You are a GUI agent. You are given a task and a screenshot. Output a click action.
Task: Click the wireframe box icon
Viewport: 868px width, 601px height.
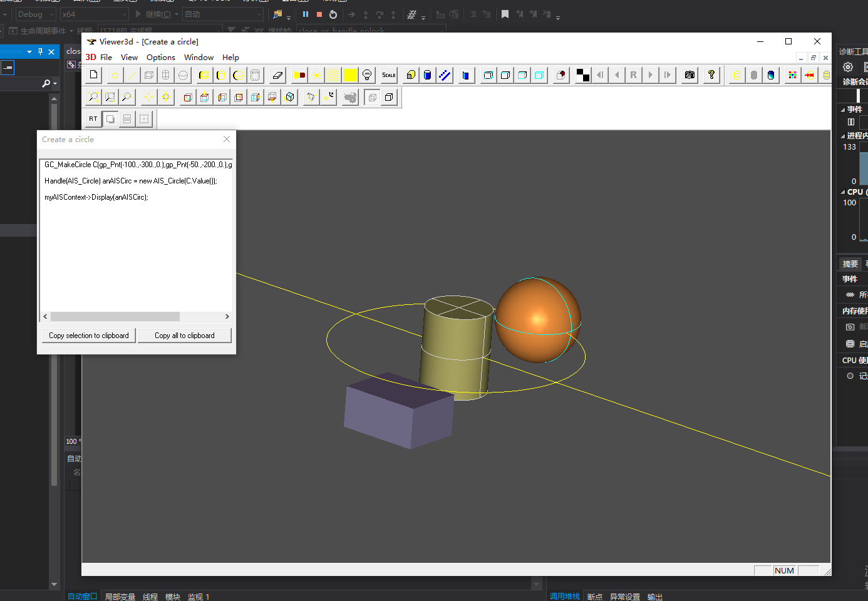pos(149,75)
